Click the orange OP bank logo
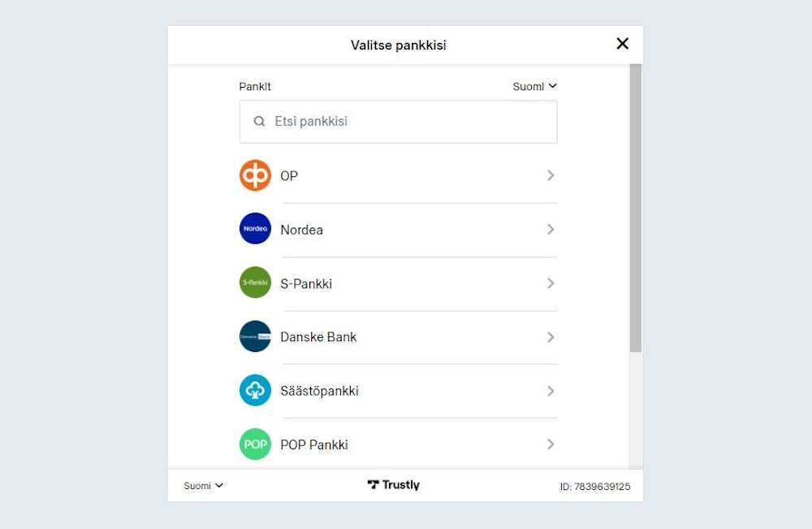This screenshot has height=529, width=812. [x=255, y=176]
